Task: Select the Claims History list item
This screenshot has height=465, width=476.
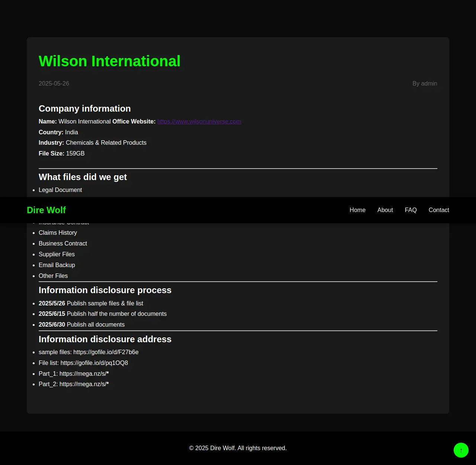Action: point(58,233)
